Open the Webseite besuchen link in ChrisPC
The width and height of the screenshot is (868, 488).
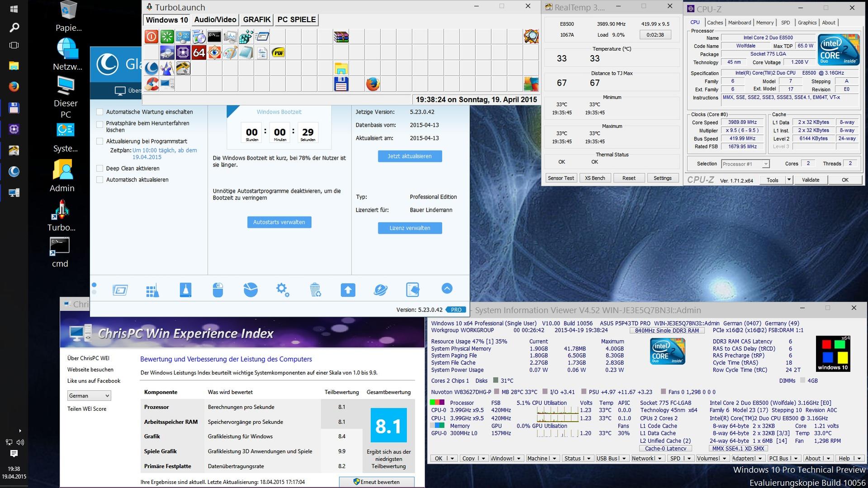click(90, 370)
